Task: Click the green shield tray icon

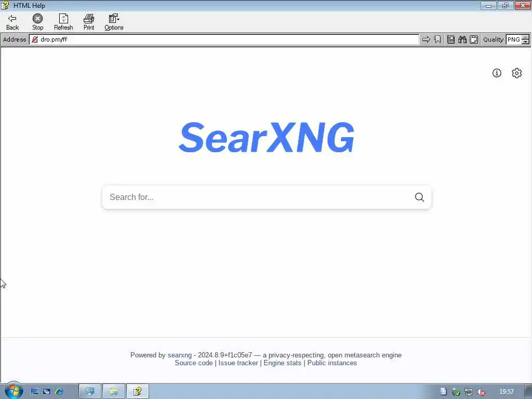Action: pos(456,392)
